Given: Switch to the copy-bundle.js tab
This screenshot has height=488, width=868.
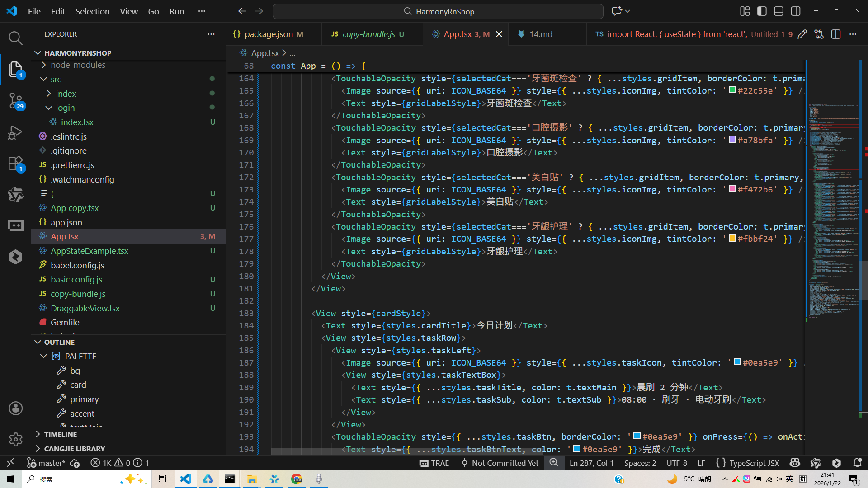Looking at the screenshot, I should point(368,34).
